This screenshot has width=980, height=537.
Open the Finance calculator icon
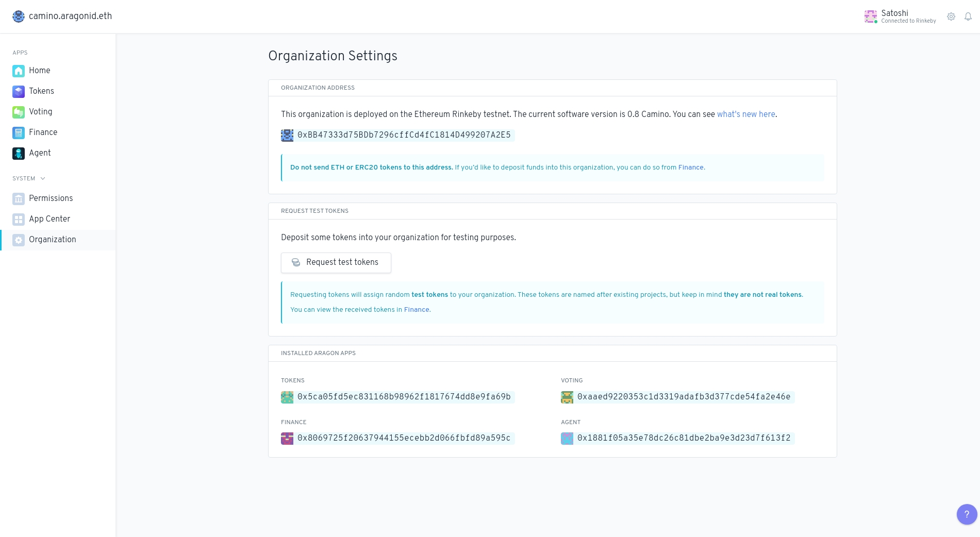(19, 132)
